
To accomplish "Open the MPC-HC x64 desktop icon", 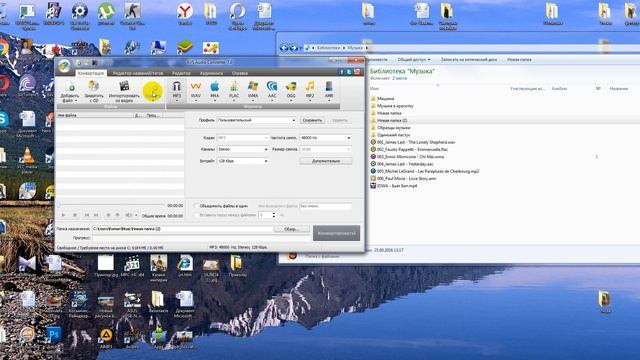I will (133, 266).
